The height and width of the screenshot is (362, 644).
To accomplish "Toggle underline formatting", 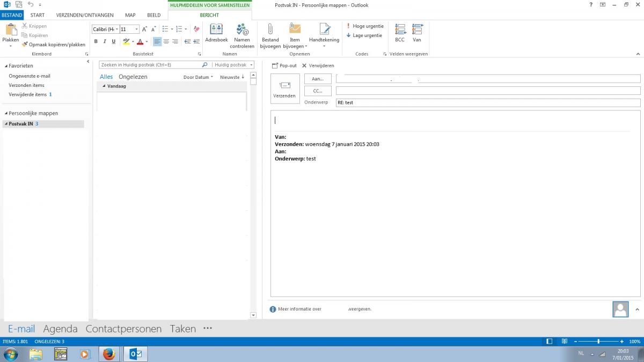I will pyautogui.click(x=114, y=41).
